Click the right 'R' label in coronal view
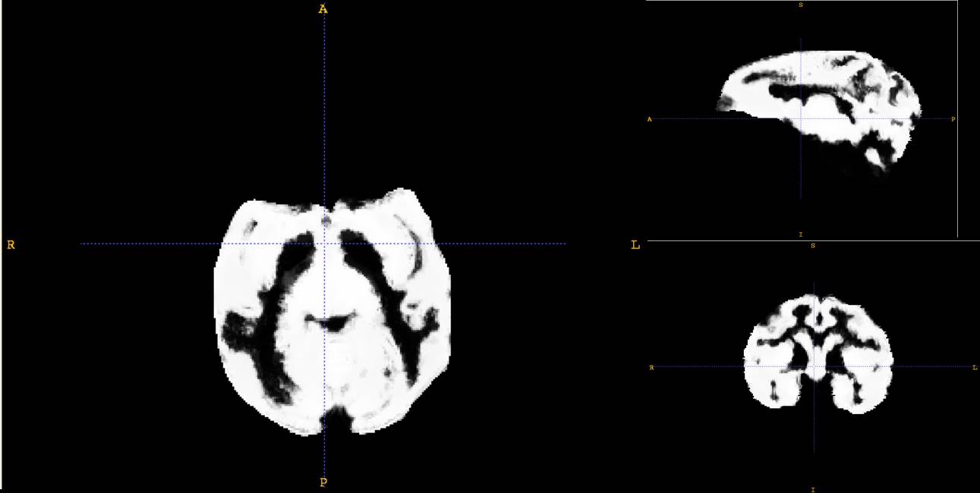Image resolution: width=980 pixels, height=493 pixels. (x=651, y=368)
